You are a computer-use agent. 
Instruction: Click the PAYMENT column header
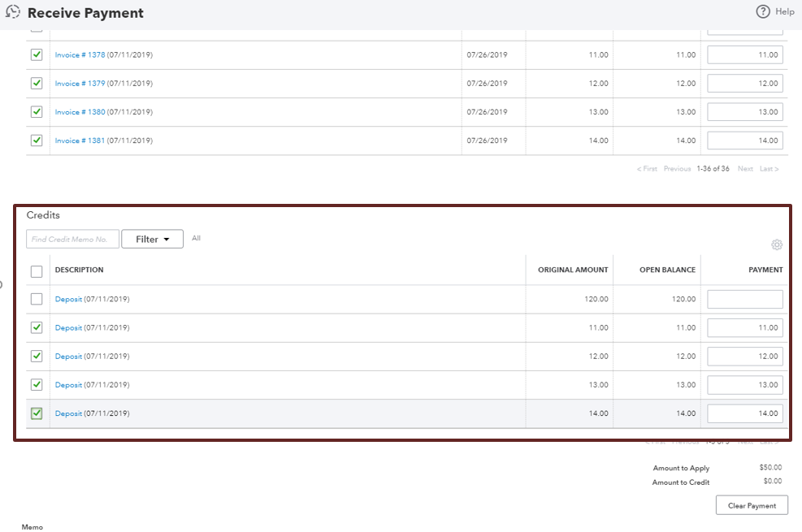[765, 270]
